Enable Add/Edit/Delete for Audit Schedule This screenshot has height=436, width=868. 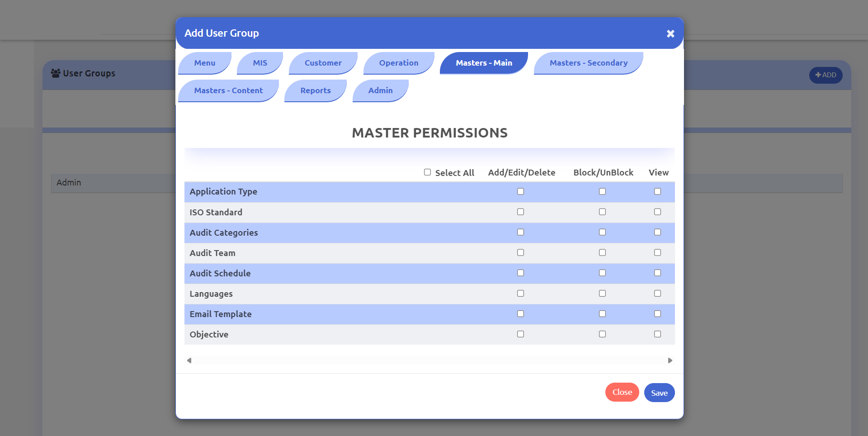(520, 273)
